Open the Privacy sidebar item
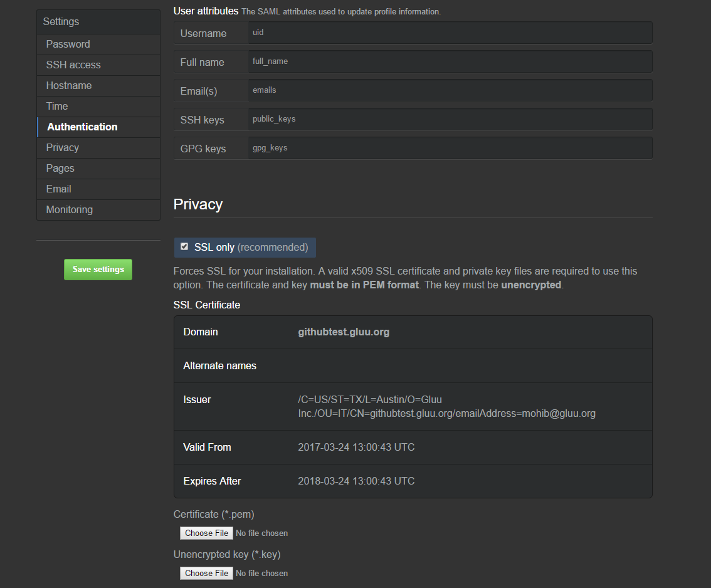The height and width of the screenshot is (588, 711). pyautogui.click(x=62, y=147)
